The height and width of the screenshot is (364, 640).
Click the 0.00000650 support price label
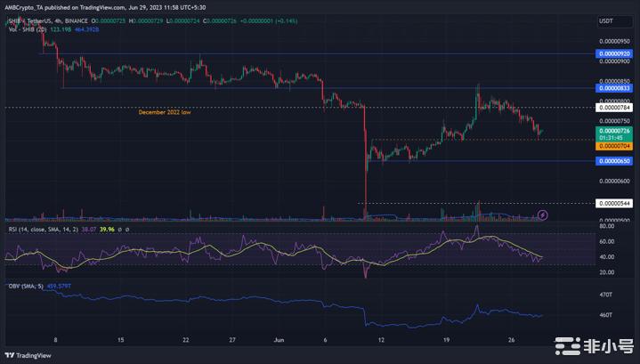[x=614, y=161]
